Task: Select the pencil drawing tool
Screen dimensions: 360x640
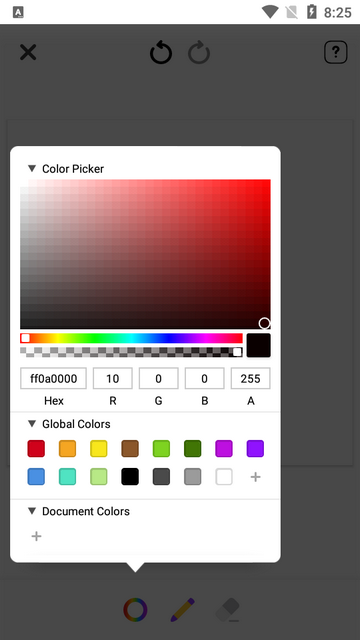Action: click(x=182, y=610)
